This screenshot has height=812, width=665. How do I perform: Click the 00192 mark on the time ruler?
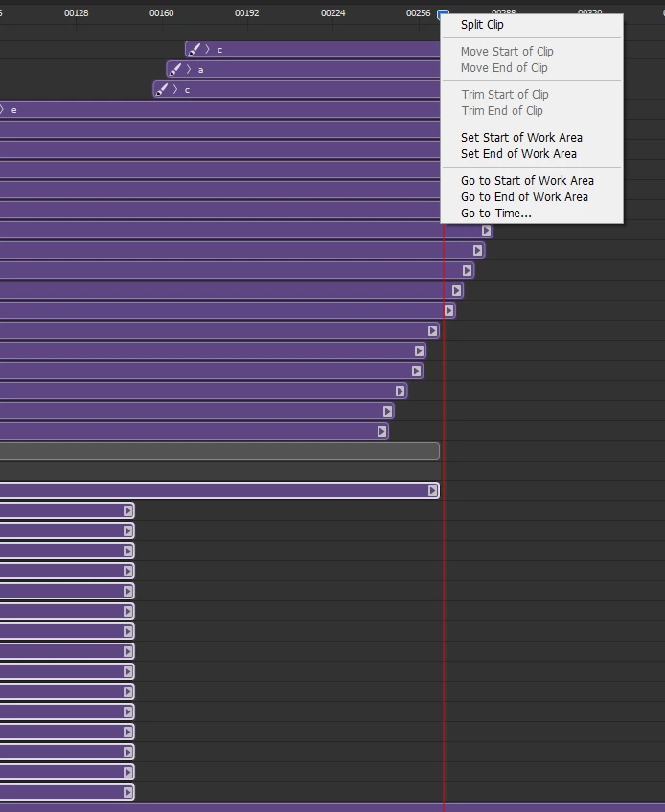click(x=246, y=13)
